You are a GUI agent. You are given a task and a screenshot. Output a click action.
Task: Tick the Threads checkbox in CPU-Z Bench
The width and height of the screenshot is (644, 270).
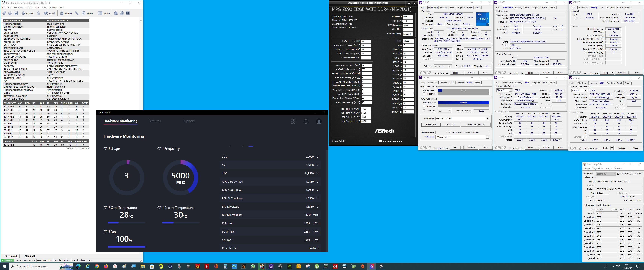424,110
